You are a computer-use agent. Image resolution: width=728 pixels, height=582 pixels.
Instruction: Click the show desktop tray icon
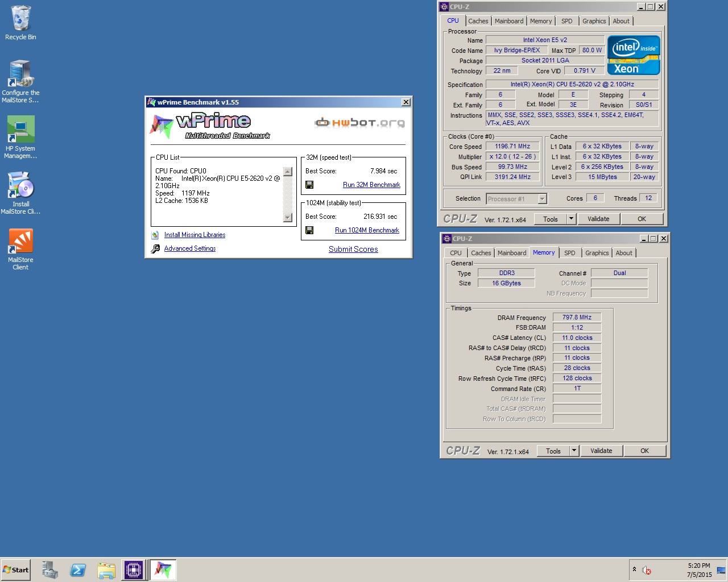(721, 570)
